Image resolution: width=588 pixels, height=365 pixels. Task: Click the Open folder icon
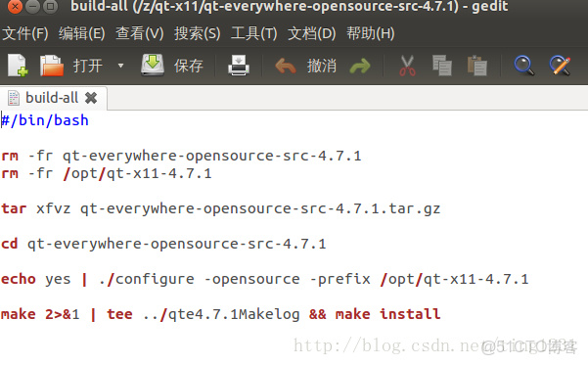[x=52, y=66]
